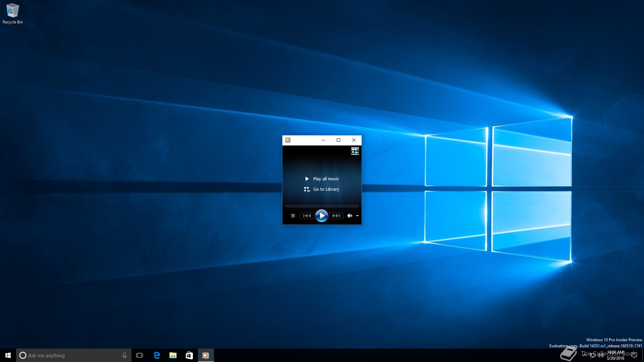Click the Previous track button
This screenshot has height=362, width=644.
[307, 216]
